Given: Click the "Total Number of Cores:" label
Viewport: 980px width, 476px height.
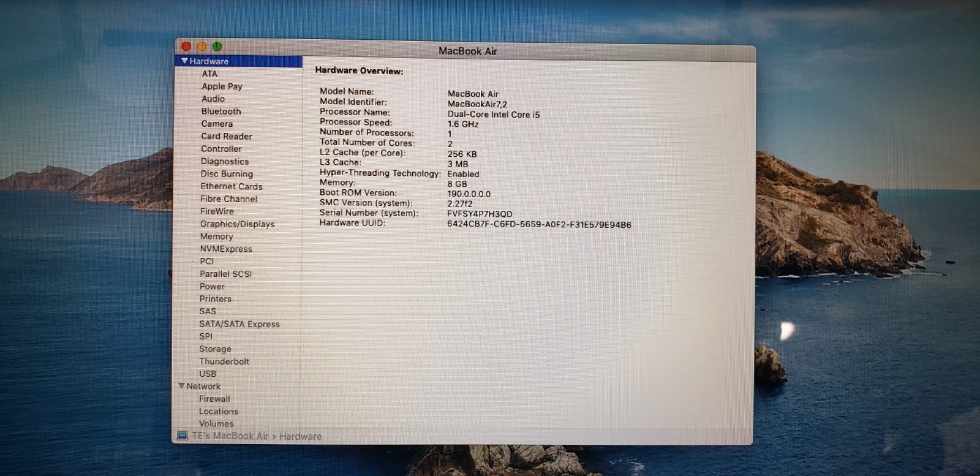Looking at the screenshot, I should (367, 143).
